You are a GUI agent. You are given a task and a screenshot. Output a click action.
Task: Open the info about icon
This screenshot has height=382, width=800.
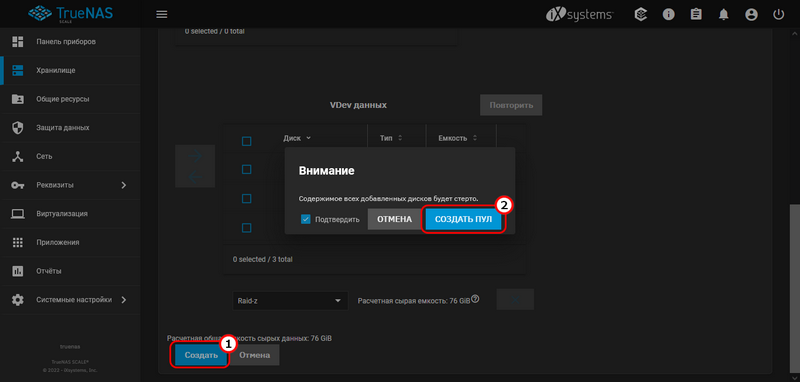668,14
